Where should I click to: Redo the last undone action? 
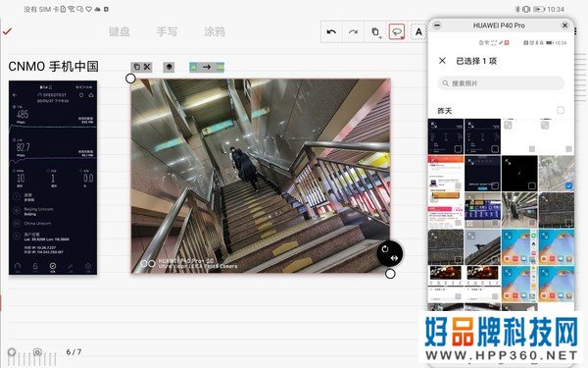coord(353,32)
